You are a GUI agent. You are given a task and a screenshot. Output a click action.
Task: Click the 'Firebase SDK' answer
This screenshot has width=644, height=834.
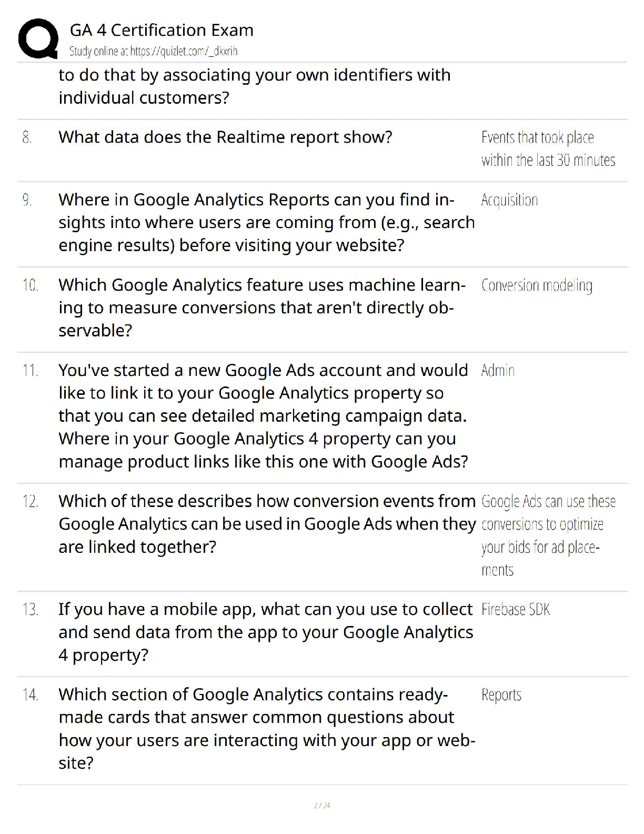point(516,609)
